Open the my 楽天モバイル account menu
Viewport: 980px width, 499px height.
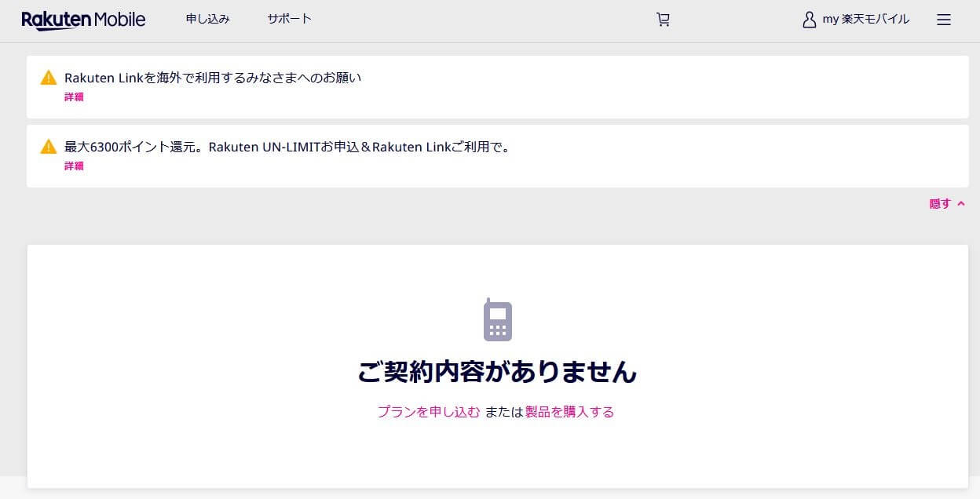coord(865,20)
